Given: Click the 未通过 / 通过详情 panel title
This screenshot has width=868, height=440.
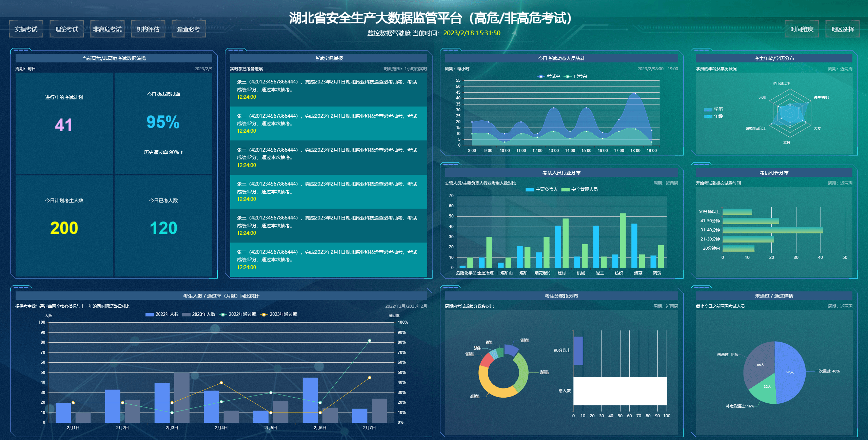Looking at the screenshot, I should click(x=774, y=296).
